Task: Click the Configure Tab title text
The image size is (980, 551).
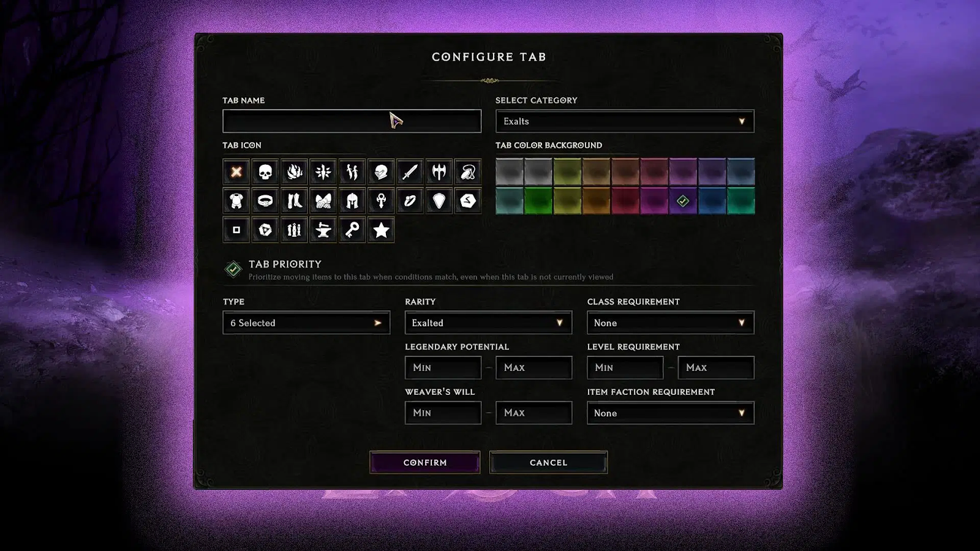Action: (x=489, y=57)
